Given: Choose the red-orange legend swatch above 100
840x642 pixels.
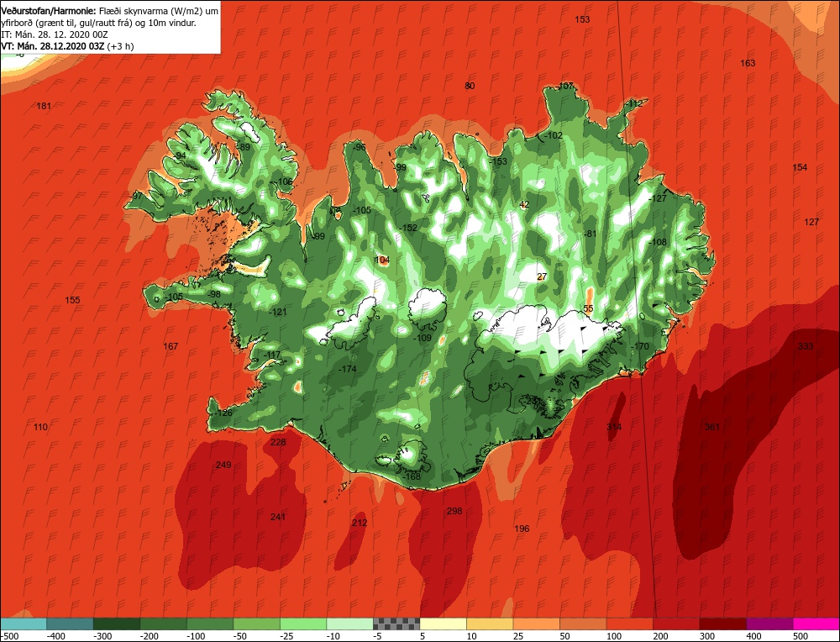Looking at the screenshot, I should coord(629,624).
